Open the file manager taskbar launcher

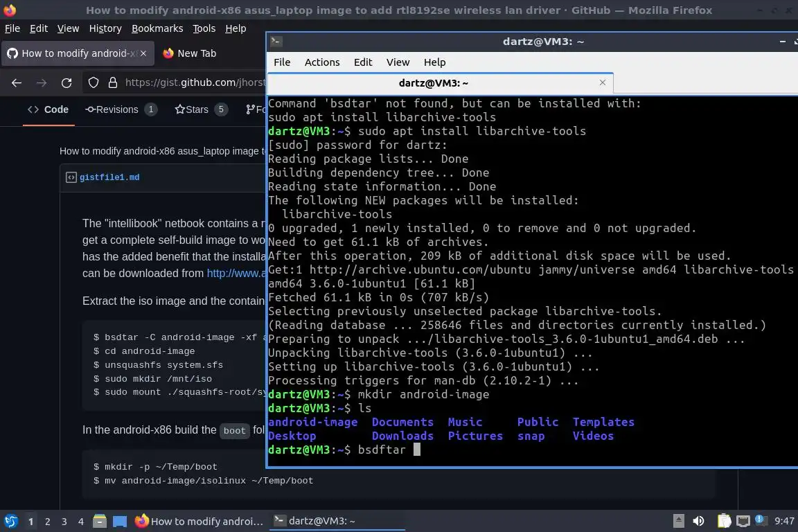coord(100,522)
